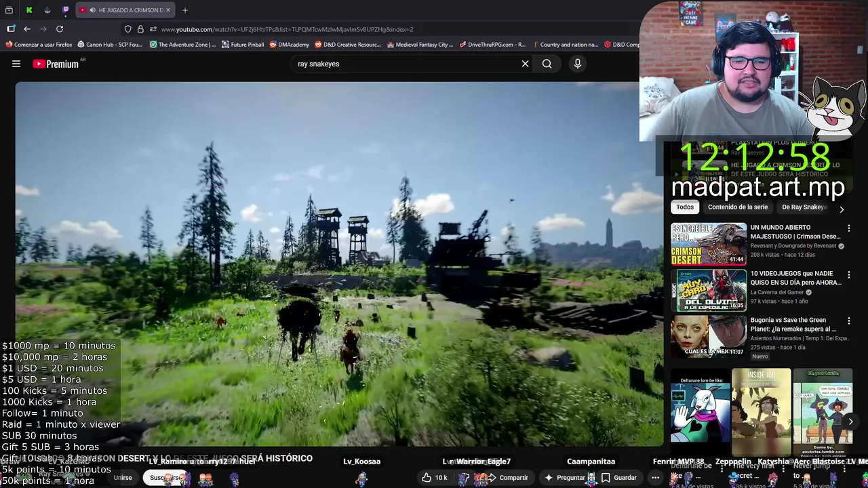The height and width of the screenshot is (488, 868).
Task: Open site permissions icon in address bar
Action: pyautogui.click(x=153, y=29)
